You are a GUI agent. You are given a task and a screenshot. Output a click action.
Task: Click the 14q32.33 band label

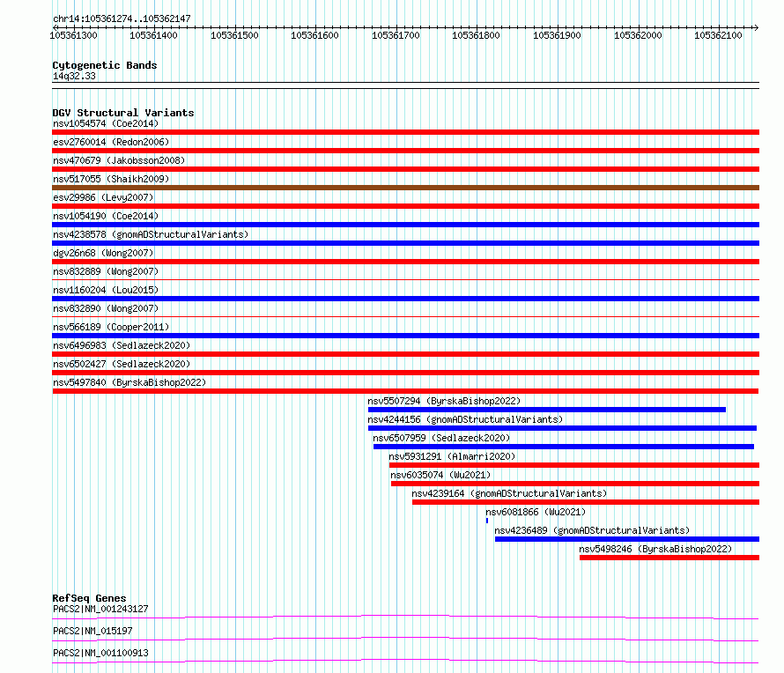click(x=74, y=76)
